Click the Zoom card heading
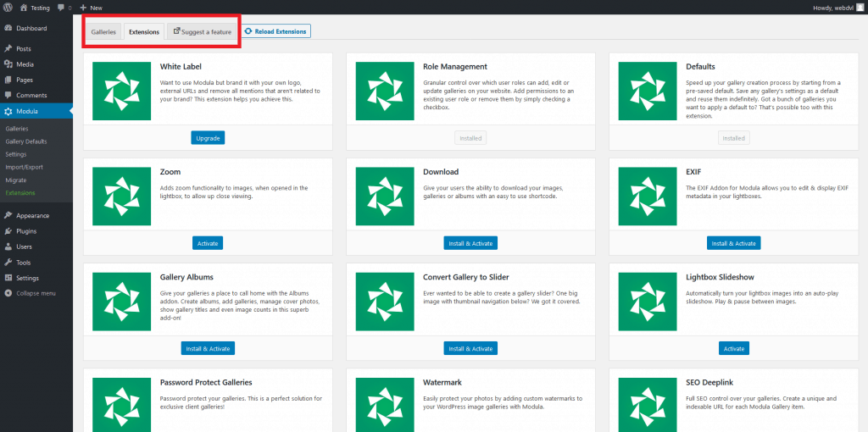This screenshot has height=432, width=868. tap(170, 172)
